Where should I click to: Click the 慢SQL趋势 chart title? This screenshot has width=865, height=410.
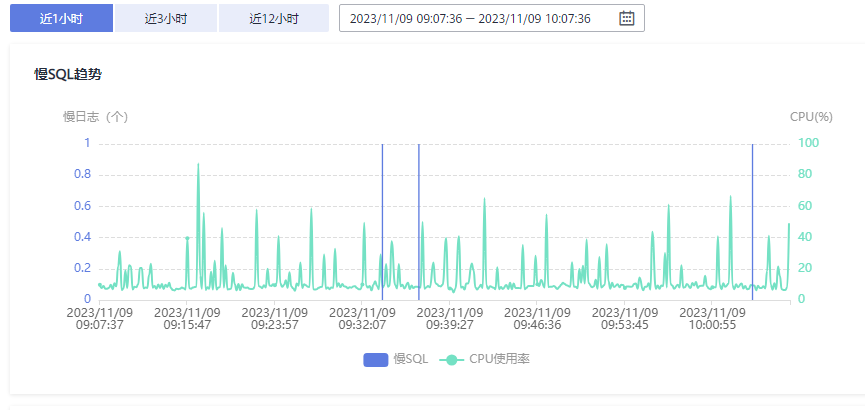tap(68, 74)
